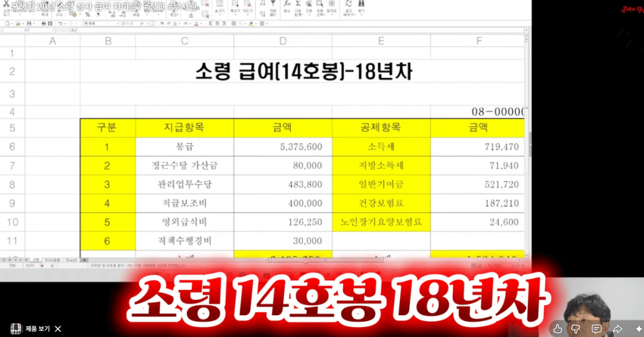
Task: Open the cell fill color picker
Action: (251, 23)
